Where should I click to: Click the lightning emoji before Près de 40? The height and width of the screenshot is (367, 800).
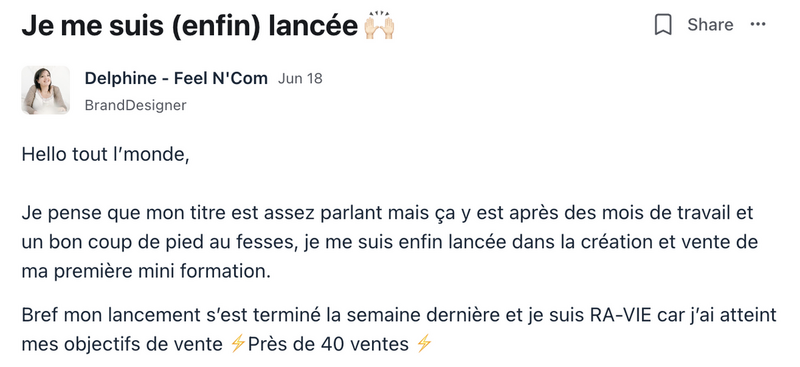238,345
